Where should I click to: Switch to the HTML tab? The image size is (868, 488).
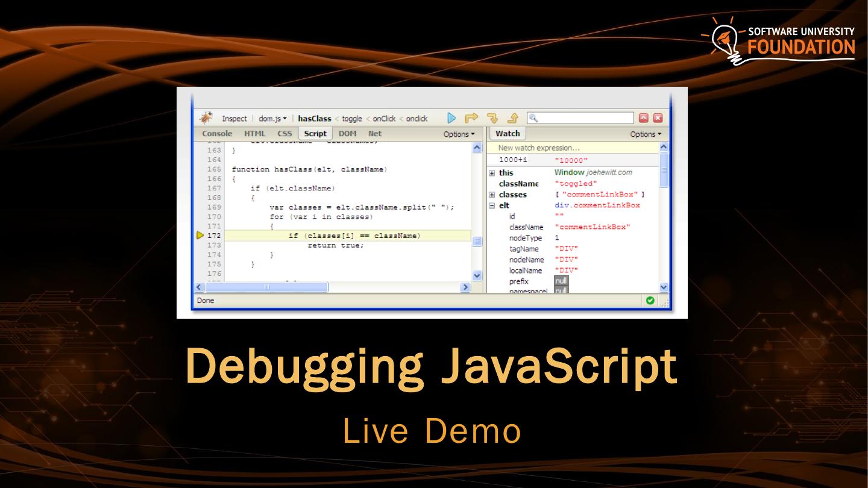pyautogui.click(x=254, y=134)
